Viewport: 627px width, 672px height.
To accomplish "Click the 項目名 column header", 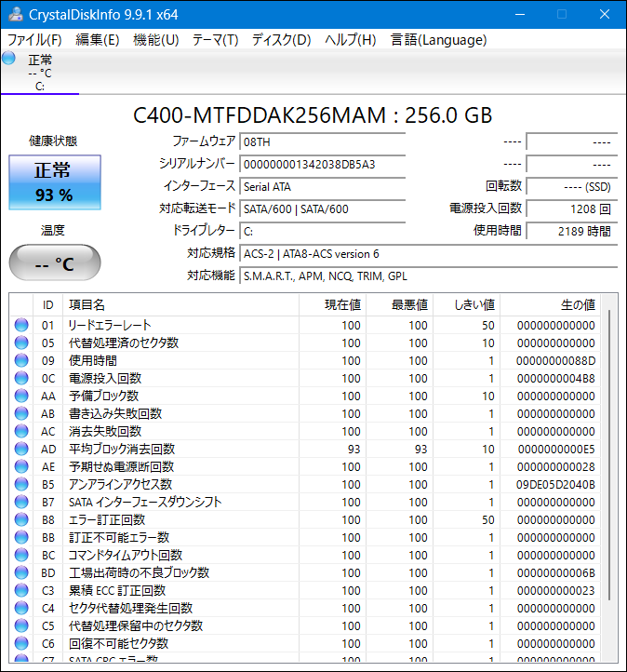I will coord(180,304).
